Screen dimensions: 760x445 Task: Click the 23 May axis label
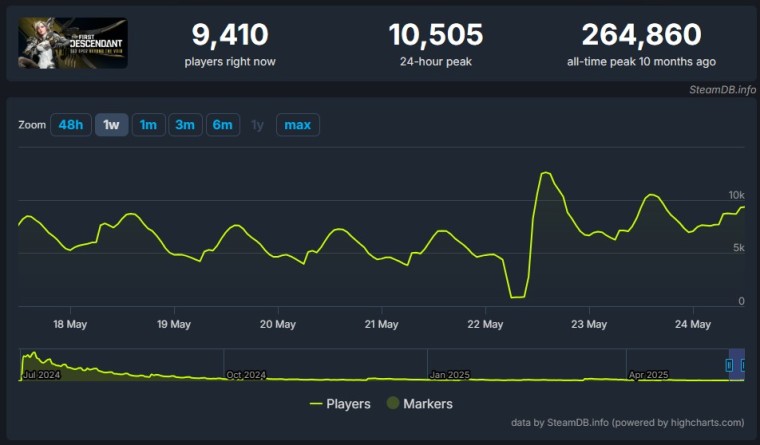[x=589, y=324]
